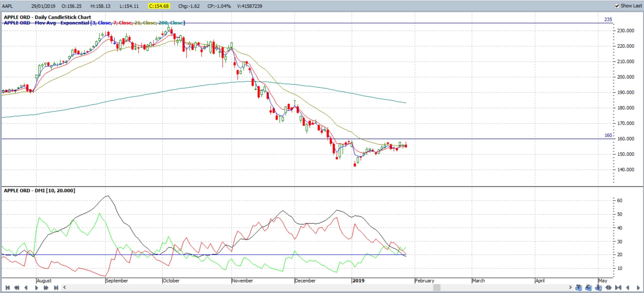Click the high price H:158.13
The height and width of the screenshot is (293, 644).
tap(100, 6)
